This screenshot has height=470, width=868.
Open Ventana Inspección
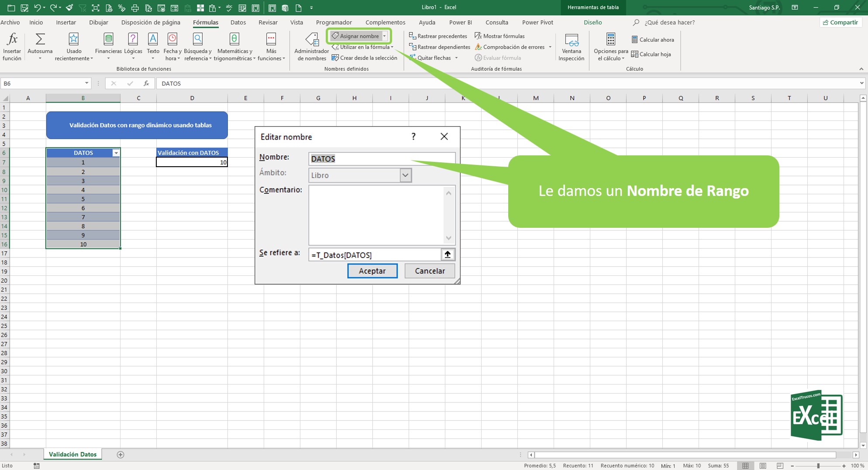[571, 46]
